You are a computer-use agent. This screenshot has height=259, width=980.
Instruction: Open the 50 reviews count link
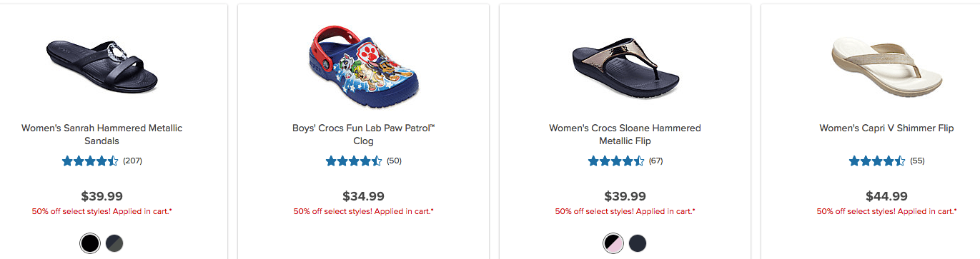click(x=394, y=161)
